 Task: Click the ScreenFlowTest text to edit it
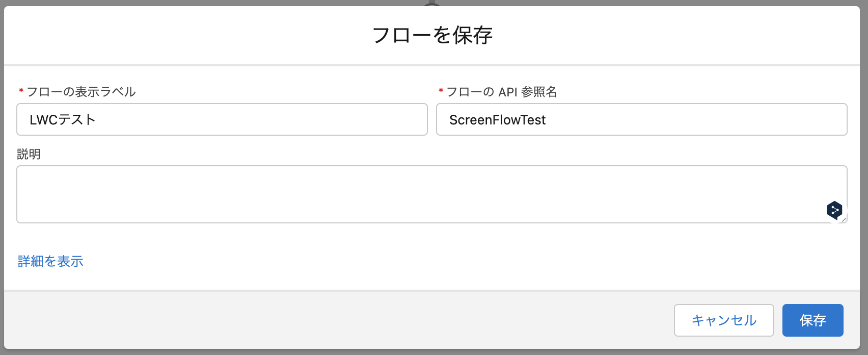click(497, 119)
